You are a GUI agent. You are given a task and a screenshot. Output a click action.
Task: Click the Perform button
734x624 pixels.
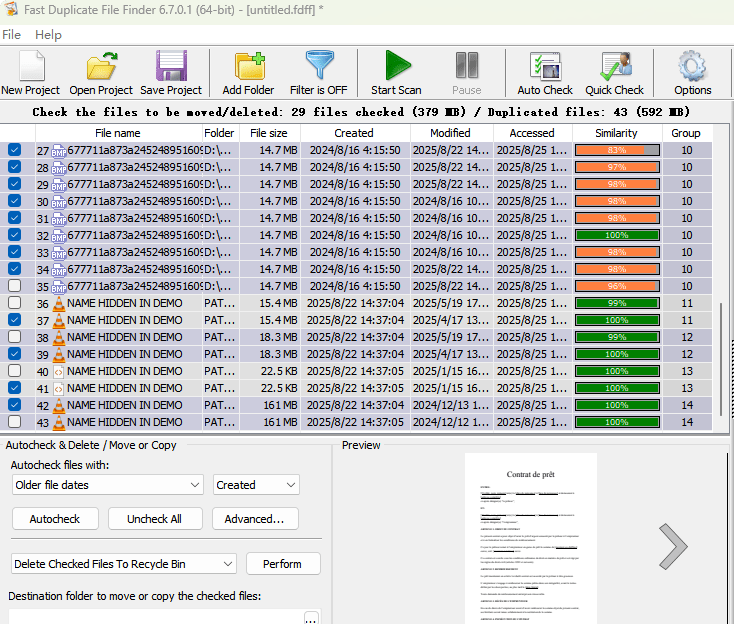coord(283,564)
